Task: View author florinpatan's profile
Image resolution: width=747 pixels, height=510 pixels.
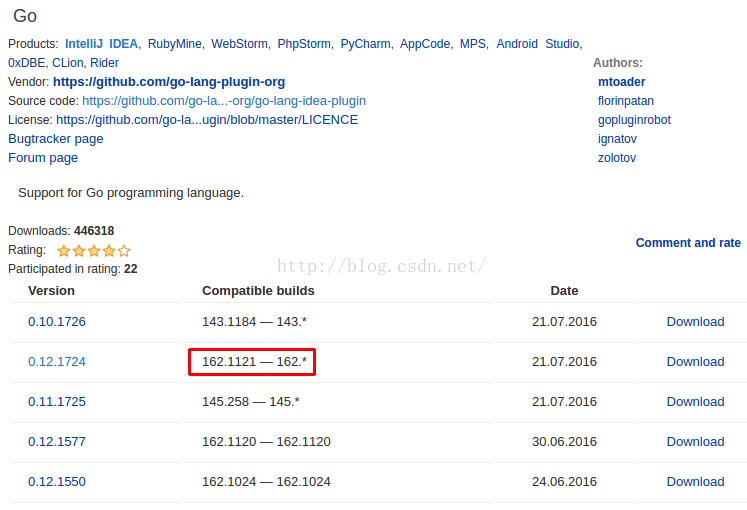Action: tap(626, 101)
